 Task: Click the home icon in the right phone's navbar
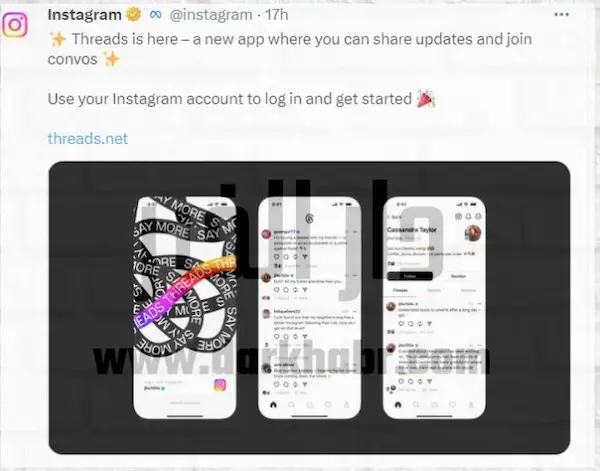pyautogui.click(x=398, y=404)
